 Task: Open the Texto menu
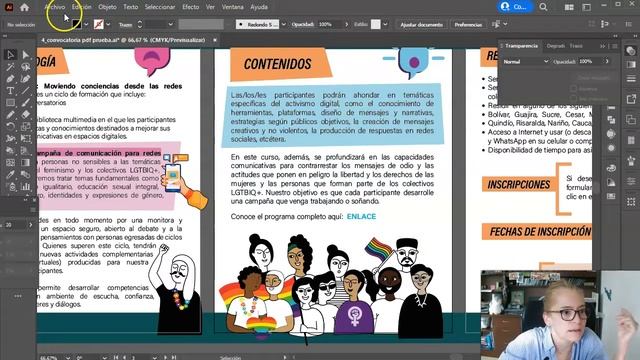pyautogui.click(x=131, y=7)
